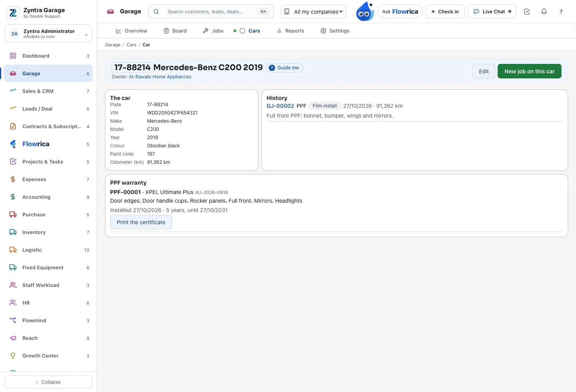Click New job on this car
This screenshot has width=576, height=392.
(x=529, y=71)
